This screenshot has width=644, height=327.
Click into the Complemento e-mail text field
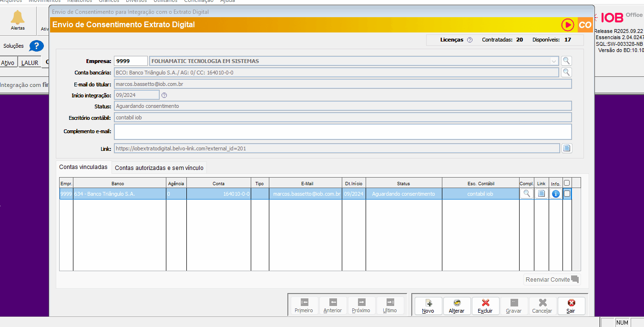pos(342,131)
